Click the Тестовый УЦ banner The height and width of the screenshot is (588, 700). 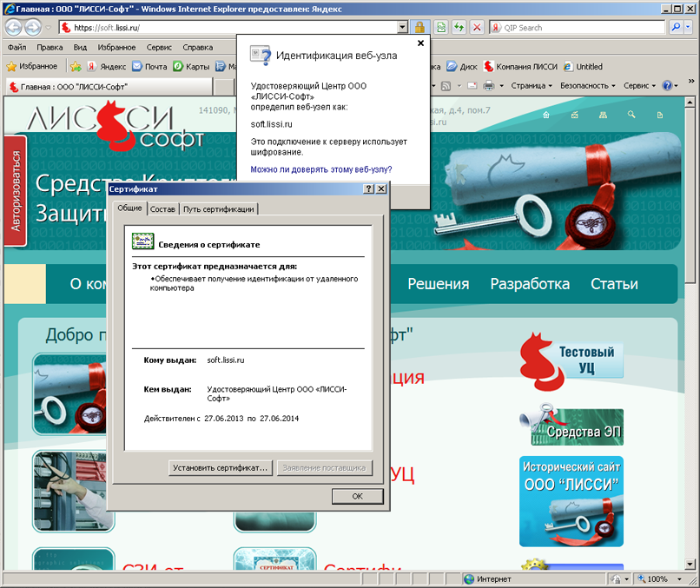pyautogui.click(x=571, y=359)
